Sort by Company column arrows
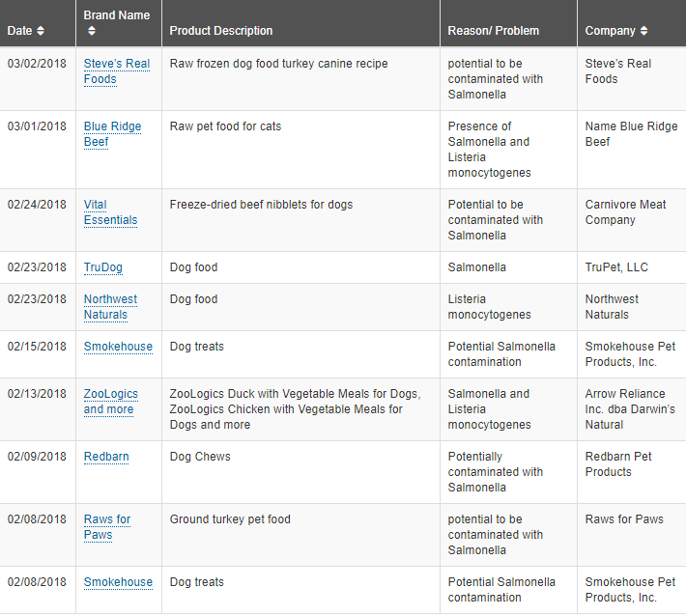Image resolution: width=686 pixels, height=616 pixels. [643, 31]
